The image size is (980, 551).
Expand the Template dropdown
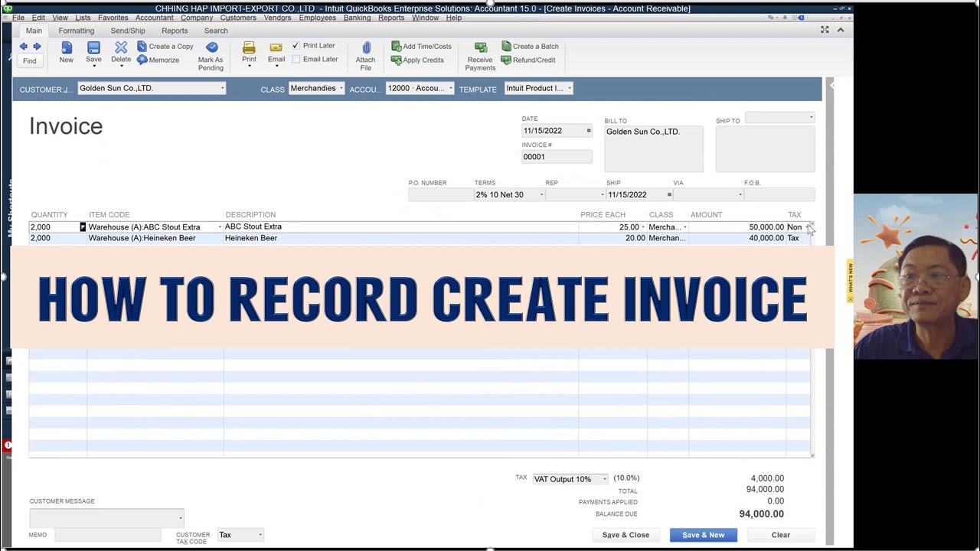[569, 88]
